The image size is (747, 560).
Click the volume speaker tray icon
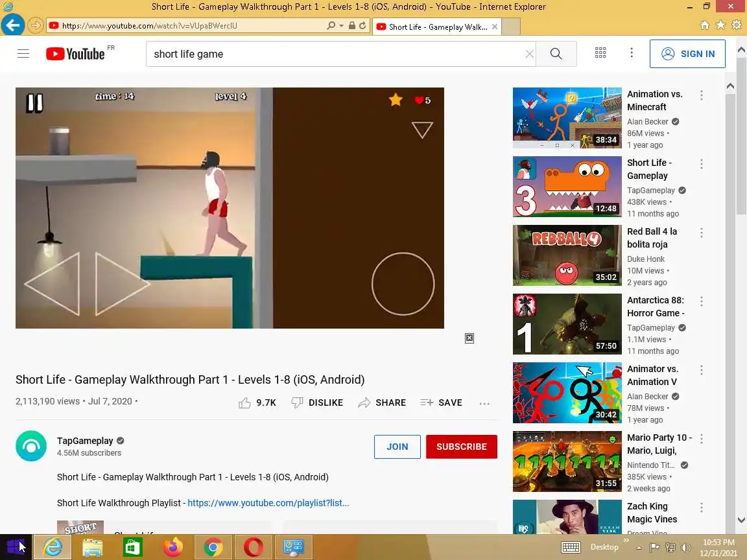[686, 548]
